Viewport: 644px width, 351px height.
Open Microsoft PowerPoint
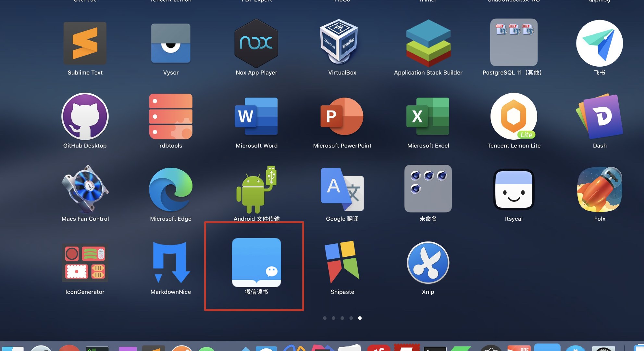click(x=342, y=116)
